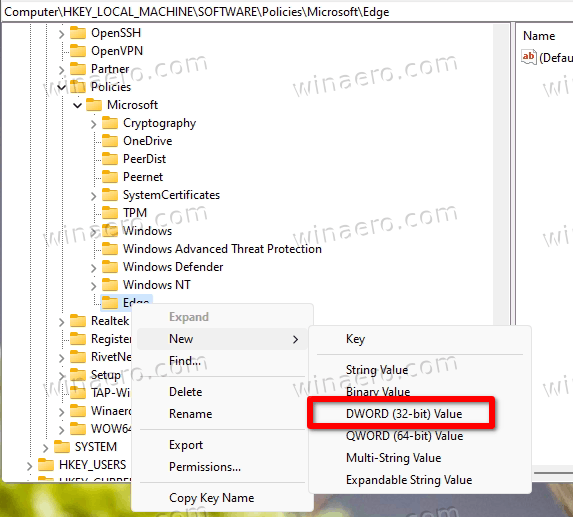Viewport: 573px width, 517px height.
Task: Click the SYSTEM folder icon
Action: point(62,446)
